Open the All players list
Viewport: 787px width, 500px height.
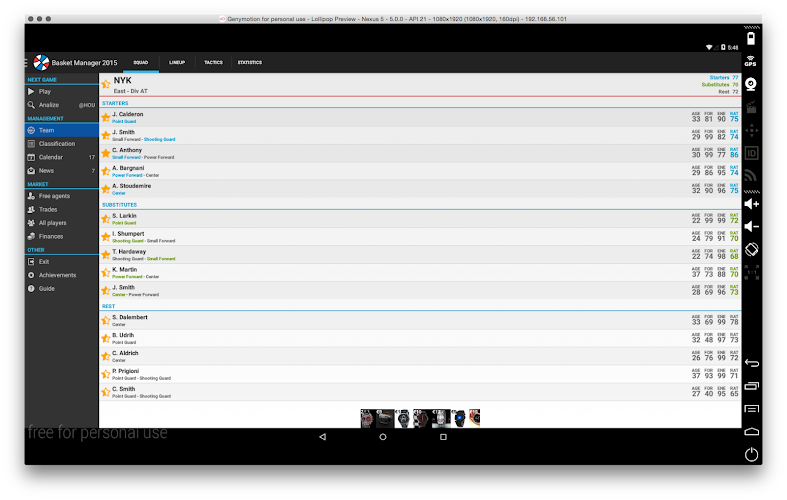coord(61,223)
